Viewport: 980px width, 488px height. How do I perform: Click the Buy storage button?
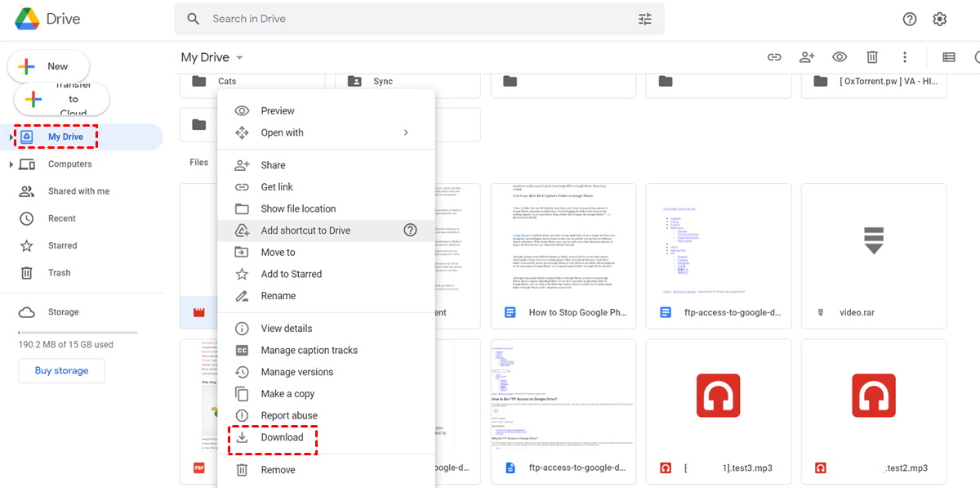point(61,370)
